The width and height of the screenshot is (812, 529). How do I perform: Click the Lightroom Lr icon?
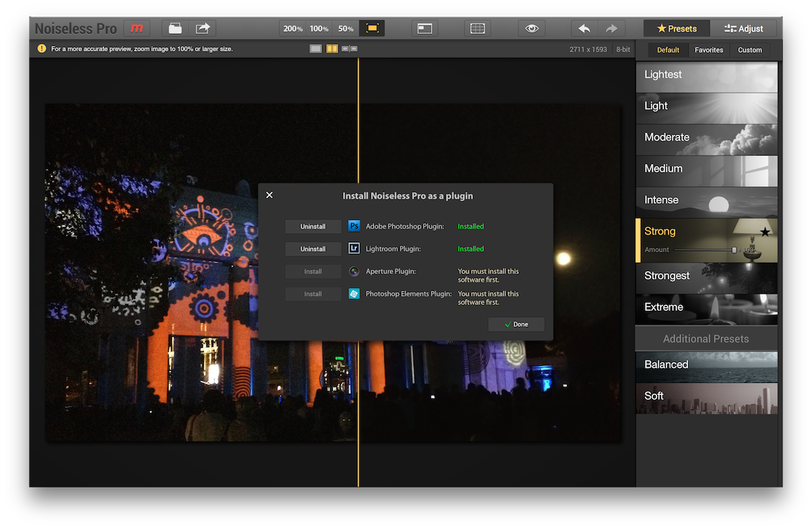tap(354, 248)
